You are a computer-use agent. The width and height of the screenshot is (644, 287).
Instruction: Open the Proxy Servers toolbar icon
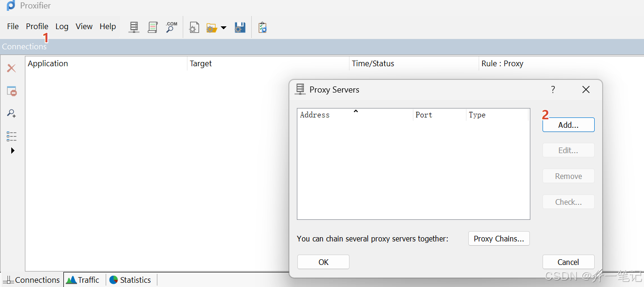click(x=134, y=27)
